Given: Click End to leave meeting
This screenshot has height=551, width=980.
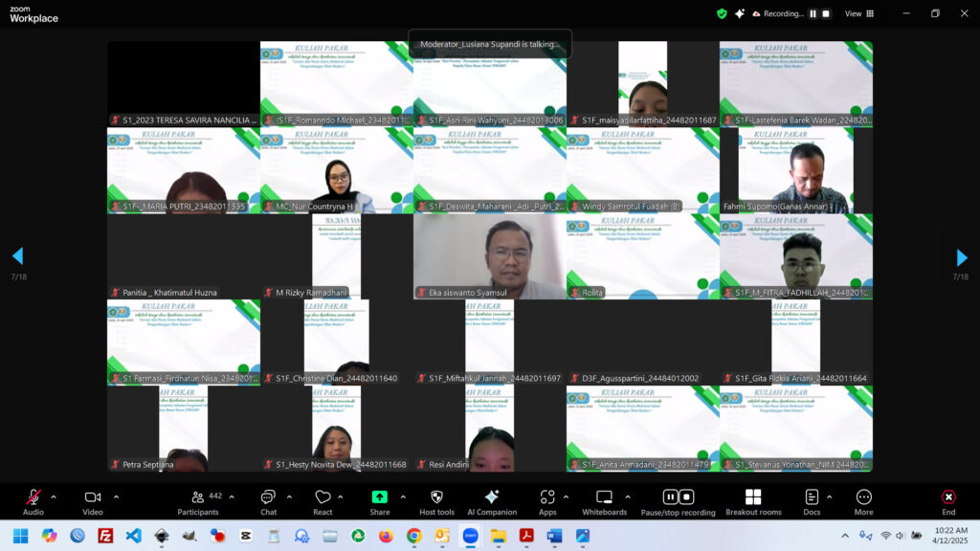Looking at the screenshot, I should pos(947,502).
